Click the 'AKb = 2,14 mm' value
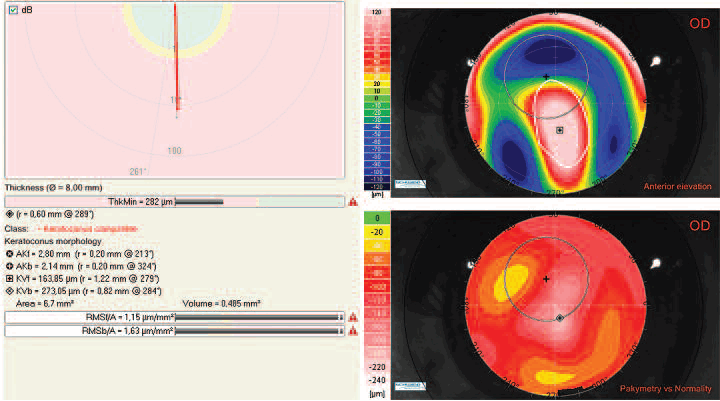720x401 pixels. 43,266
